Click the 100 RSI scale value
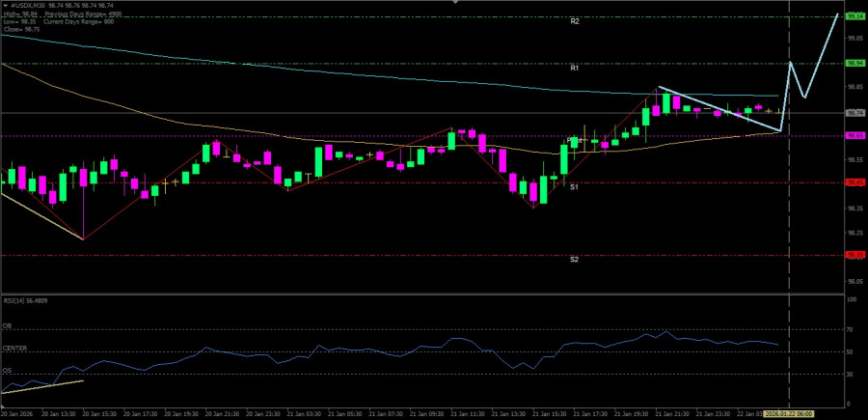The image size is (868, 420). pyautogui.click(x=854, y=299)
